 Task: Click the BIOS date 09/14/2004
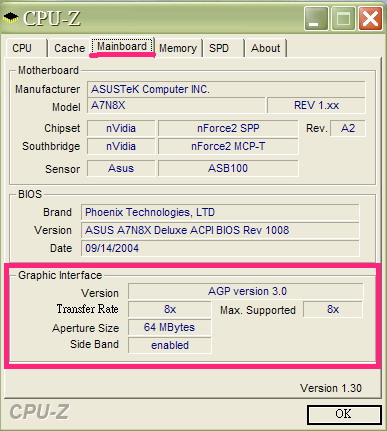click(220, 248)
